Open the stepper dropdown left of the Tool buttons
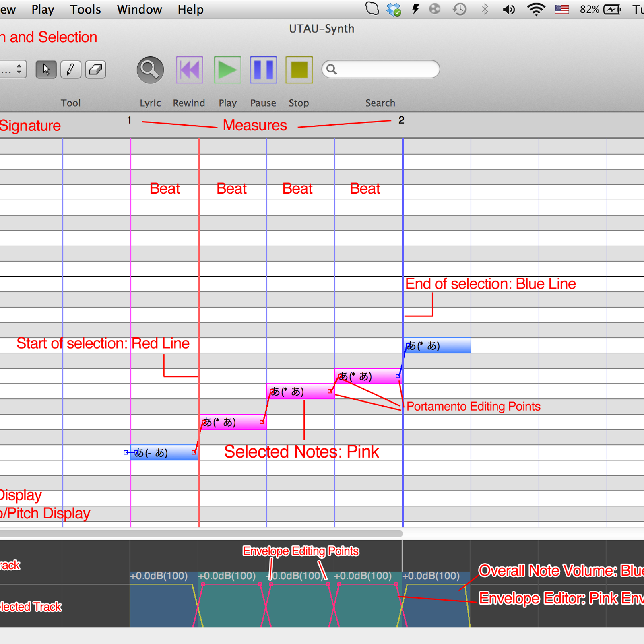 click(13, 70)
